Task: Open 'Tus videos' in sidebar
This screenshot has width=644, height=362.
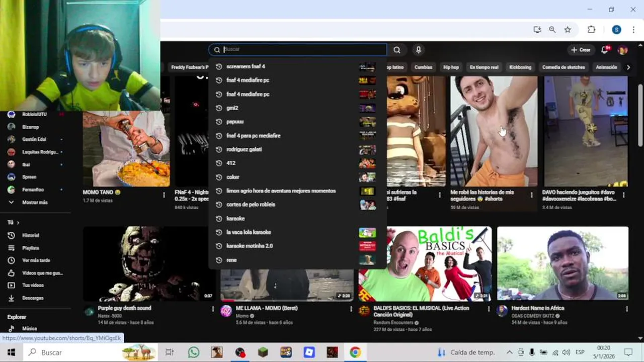Action: [33, 285]
